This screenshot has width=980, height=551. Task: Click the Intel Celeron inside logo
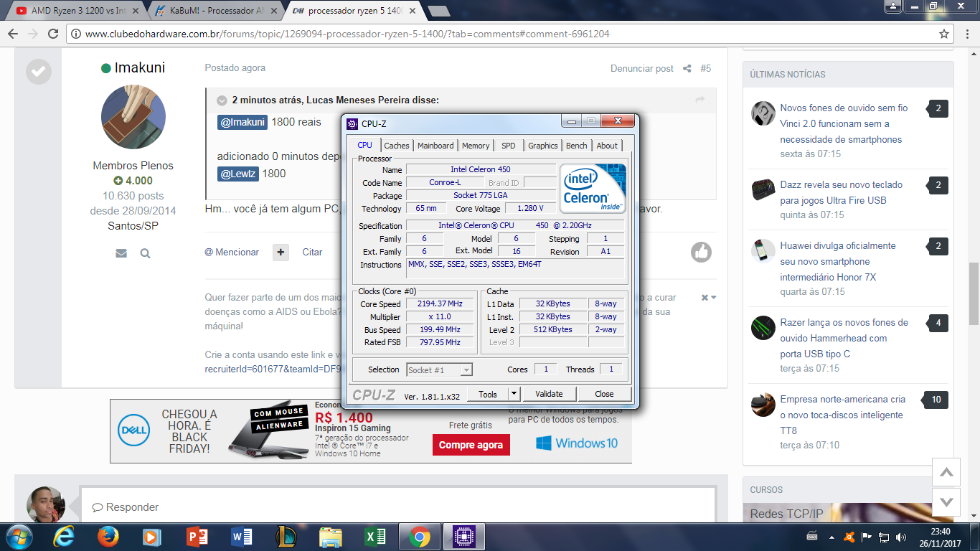[x=593, y=188]
